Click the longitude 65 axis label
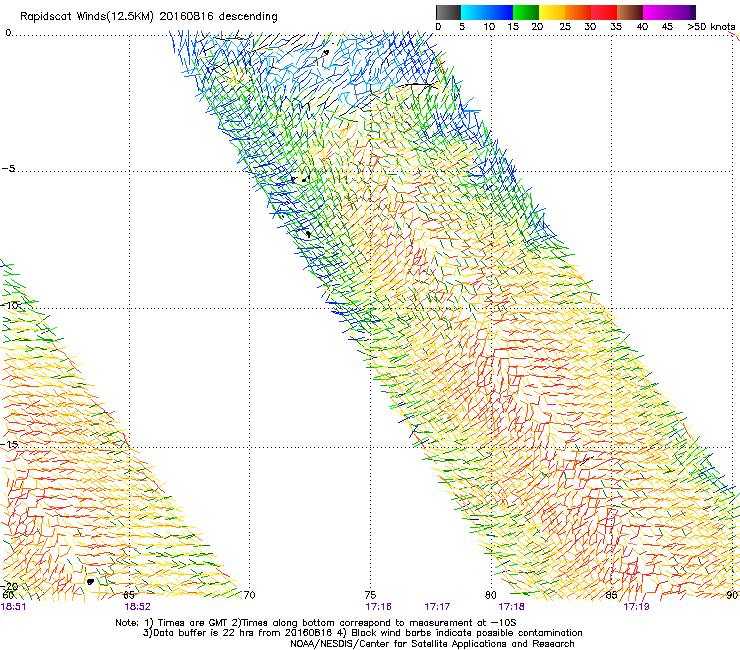740x650 pixels. point(129,595)
